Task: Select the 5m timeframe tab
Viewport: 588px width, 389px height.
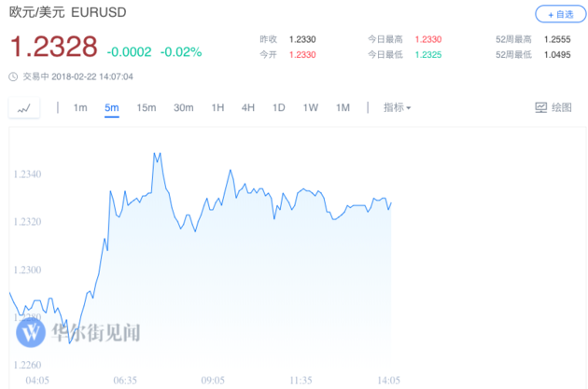Action: click(x=112, y=108)
